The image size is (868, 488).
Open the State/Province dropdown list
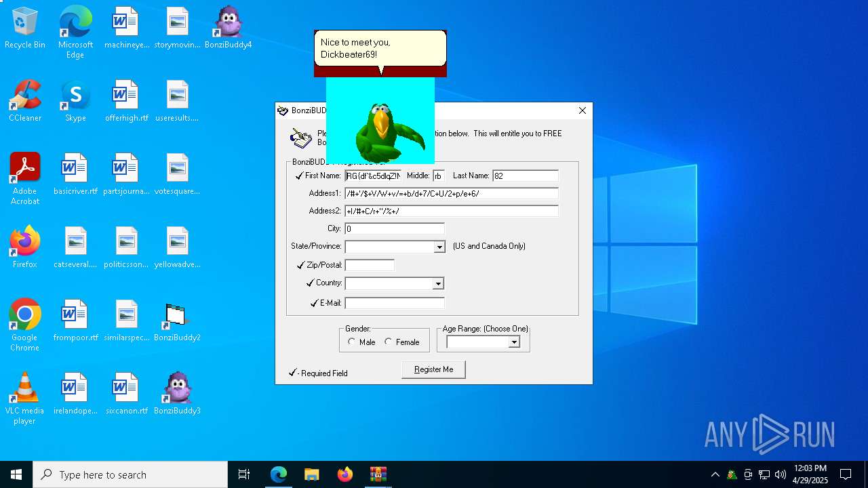(x=439, y=247)
